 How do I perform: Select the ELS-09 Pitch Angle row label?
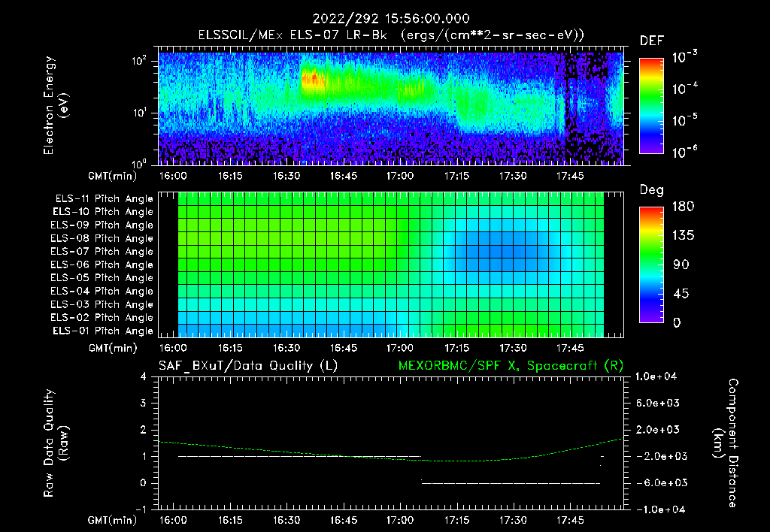click(102, 225)
